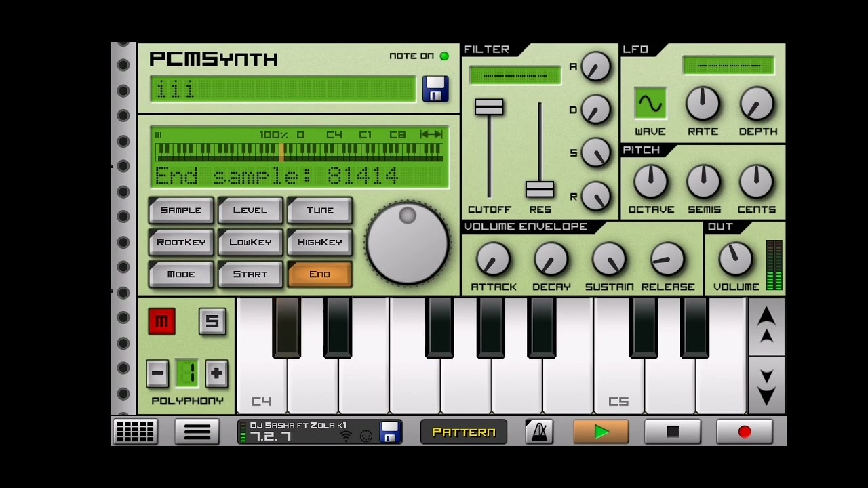Toggle the metronome icon
Screen dimensions: 868x488
click(x=539, y=432)
